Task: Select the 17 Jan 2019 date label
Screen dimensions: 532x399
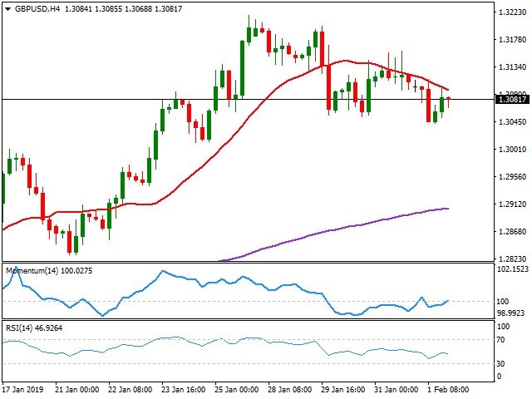Action: (x=25, y=390)
